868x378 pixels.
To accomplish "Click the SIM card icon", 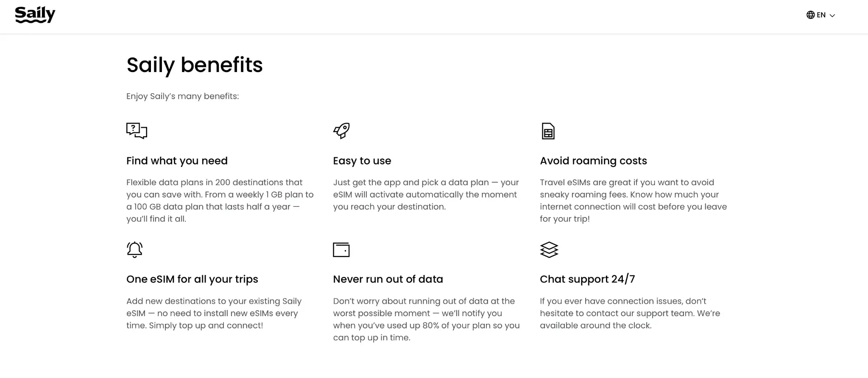I will 548,131.
